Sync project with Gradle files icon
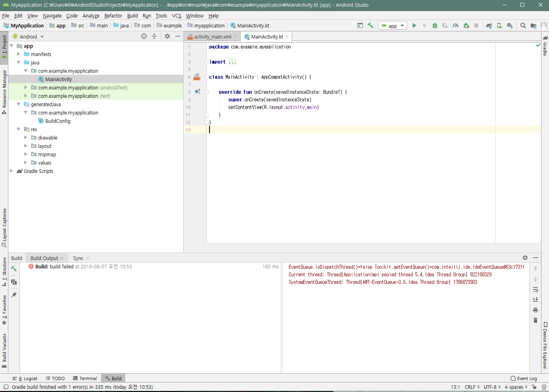The width and height of the screenshot is (549, 392). pyautogui.click(x=489, y=25)
